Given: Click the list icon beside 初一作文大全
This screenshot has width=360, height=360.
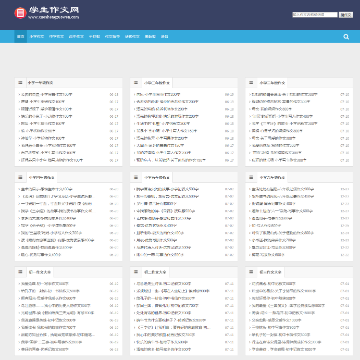Looking at the screenshot, I should pos(20,272).
